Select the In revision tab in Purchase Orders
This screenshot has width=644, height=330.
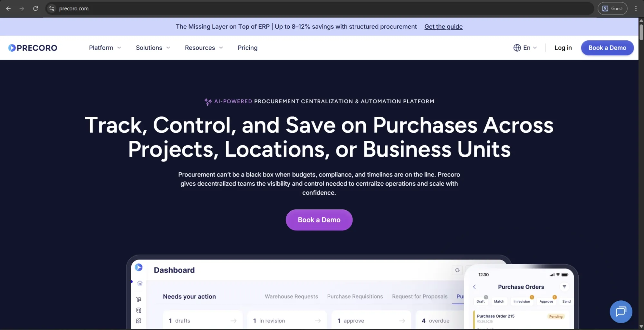[522, 301]
